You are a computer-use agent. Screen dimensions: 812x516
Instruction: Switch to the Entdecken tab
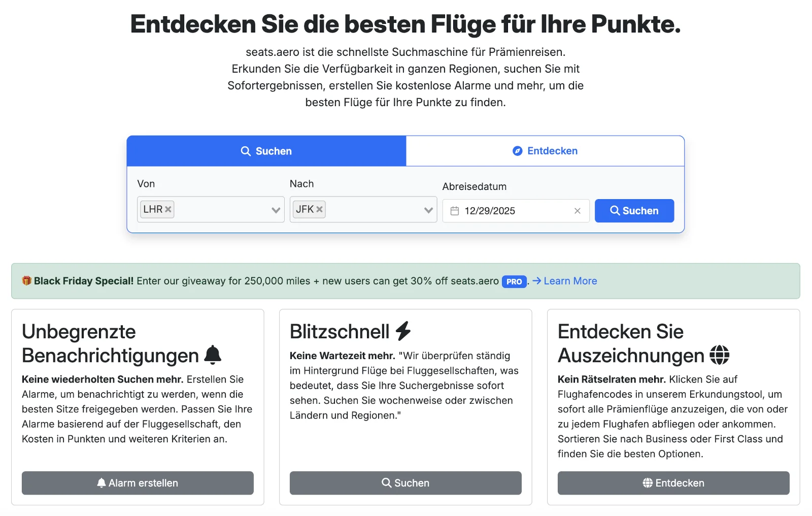coord(545,151)
